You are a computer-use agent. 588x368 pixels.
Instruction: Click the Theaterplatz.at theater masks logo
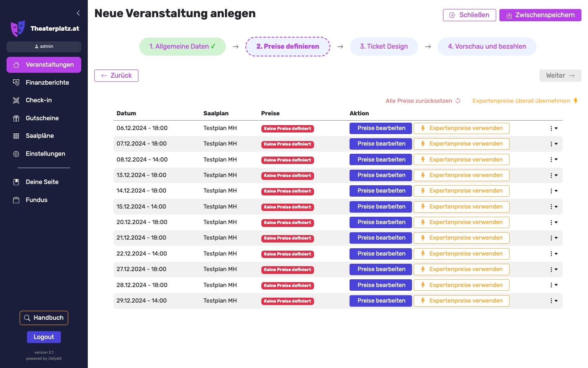tap(18, 28)
